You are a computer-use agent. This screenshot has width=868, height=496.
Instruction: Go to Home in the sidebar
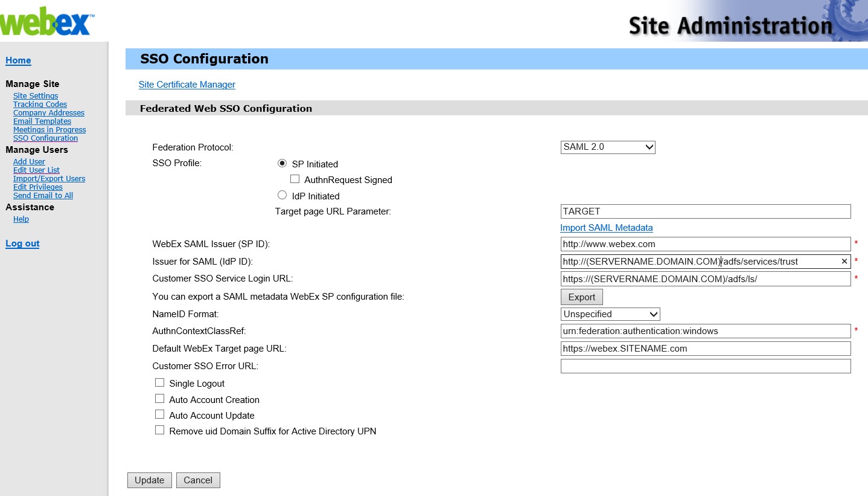click(x=18, y=60)
